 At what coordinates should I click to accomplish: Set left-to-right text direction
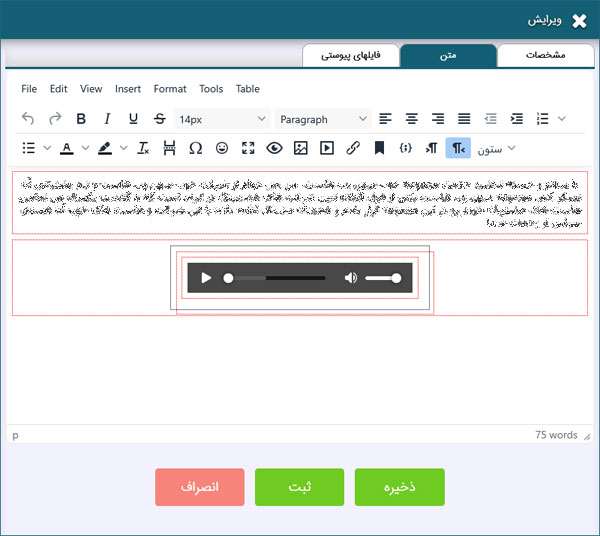pyautogui.click(x=432, y=148)
